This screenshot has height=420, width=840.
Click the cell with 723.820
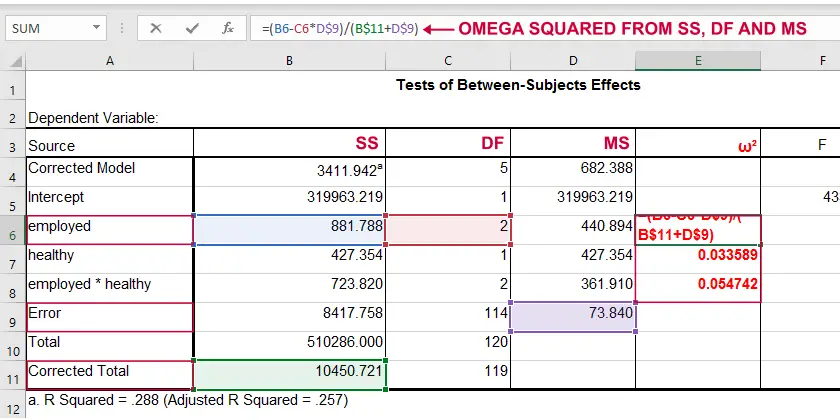click(x=289, y=288)
